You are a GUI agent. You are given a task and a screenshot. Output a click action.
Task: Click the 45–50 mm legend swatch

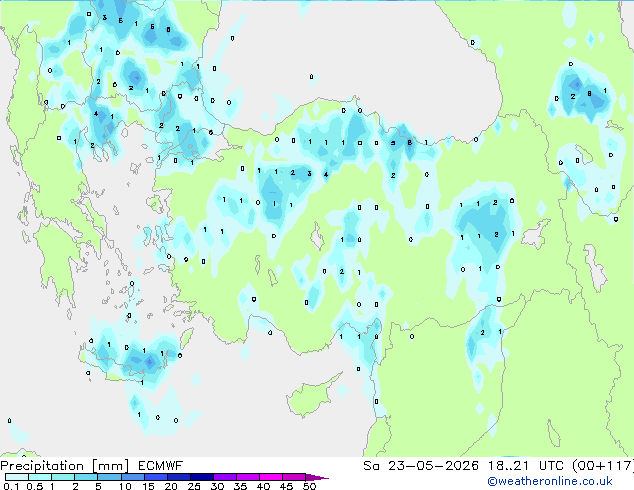(294, 477)
